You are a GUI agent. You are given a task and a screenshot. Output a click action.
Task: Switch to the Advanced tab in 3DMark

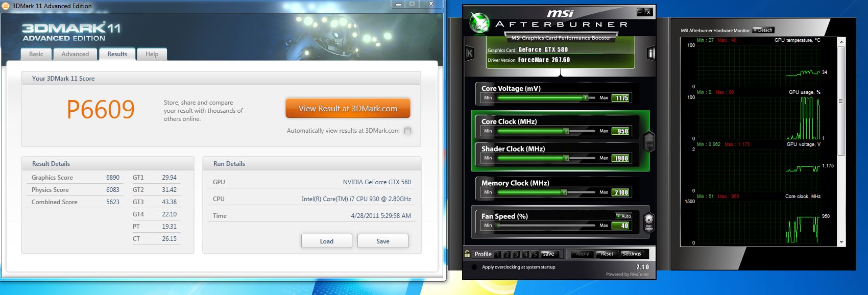[75, 54]
